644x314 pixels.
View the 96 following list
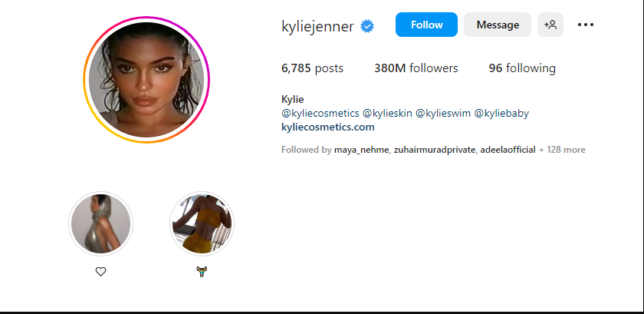(x=522, y=68)
